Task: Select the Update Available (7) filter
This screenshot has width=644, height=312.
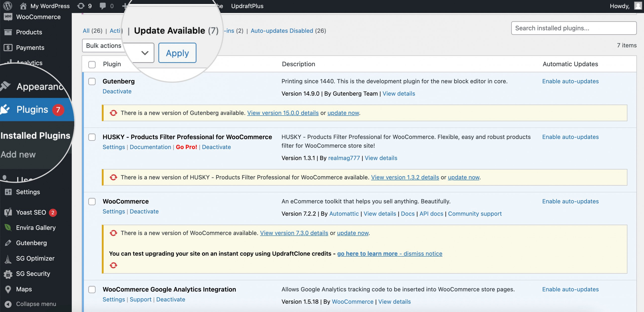Action: [176, 31]
